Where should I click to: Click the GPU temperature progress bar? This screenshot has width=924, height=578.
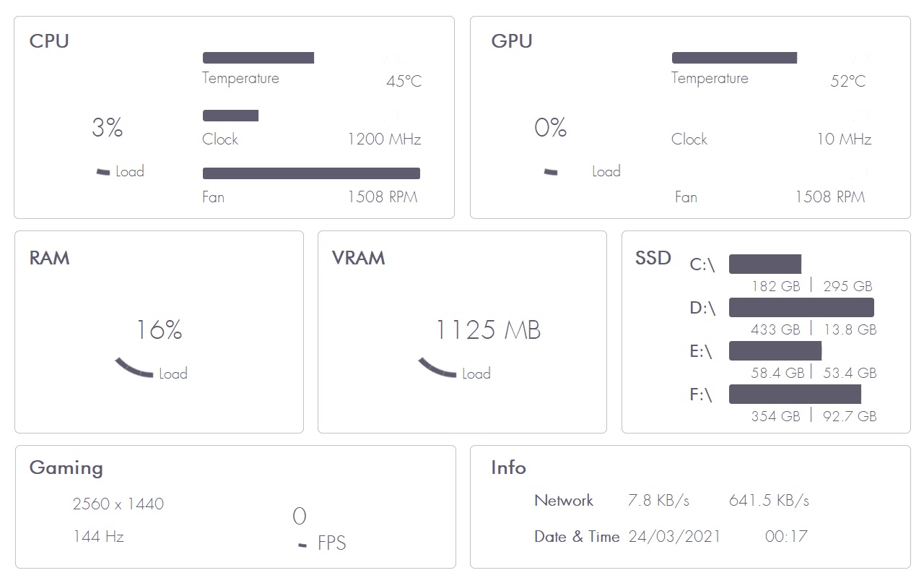pos(734,58)
